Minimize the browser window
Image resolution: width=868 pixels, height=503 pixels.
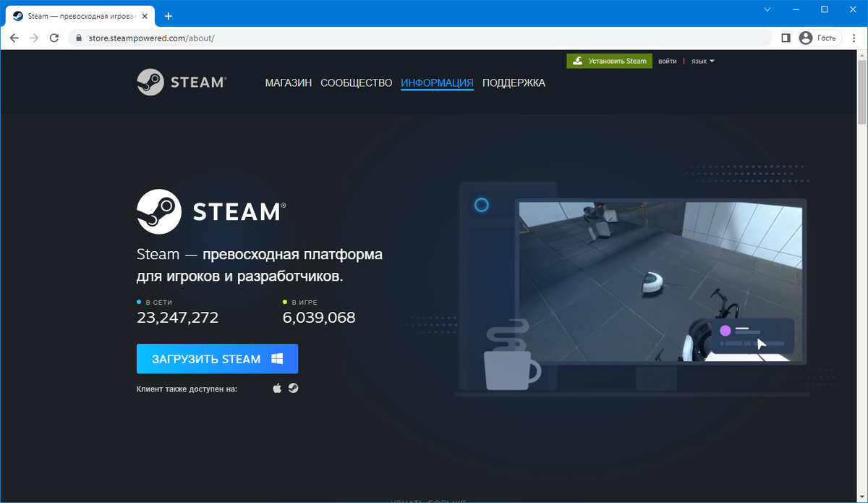796,9
